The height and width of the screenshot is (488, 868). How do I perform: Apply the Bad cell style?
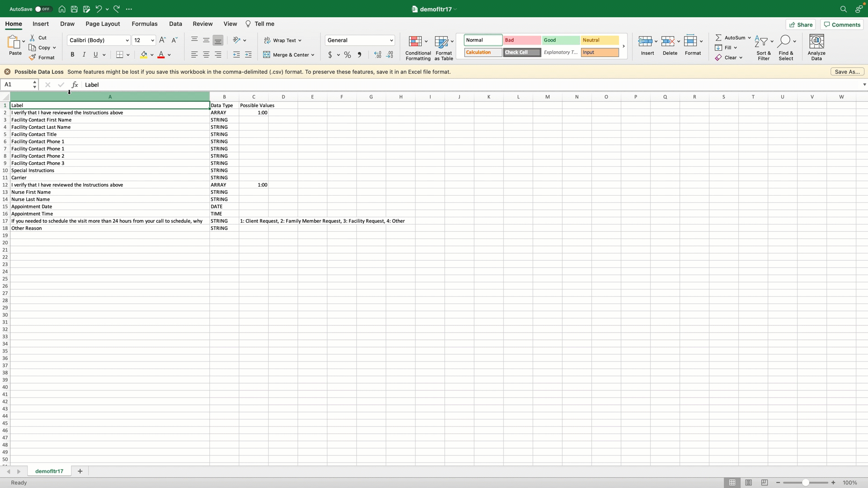point(522,40)
